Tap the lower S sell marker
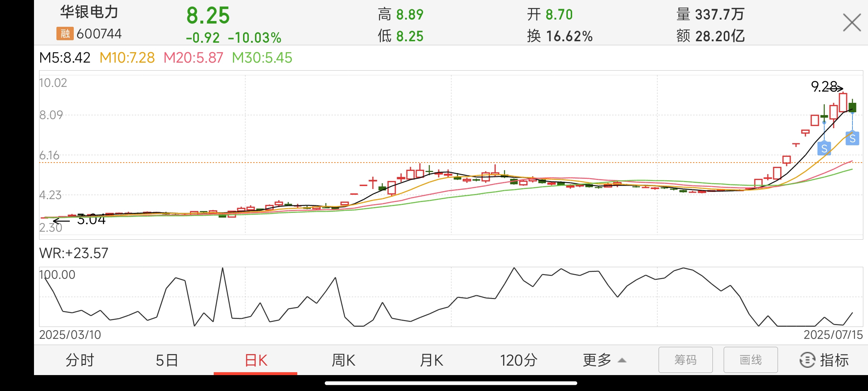 point(824,148)
